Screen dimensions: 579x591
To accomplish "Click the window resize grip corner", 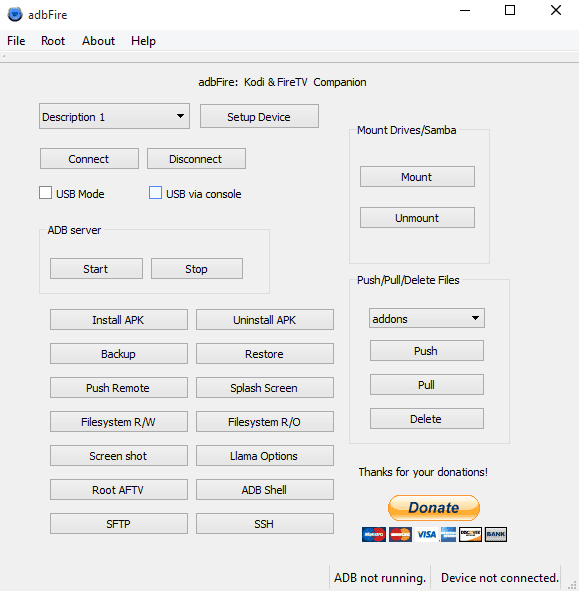I will (x=573, y=585).
